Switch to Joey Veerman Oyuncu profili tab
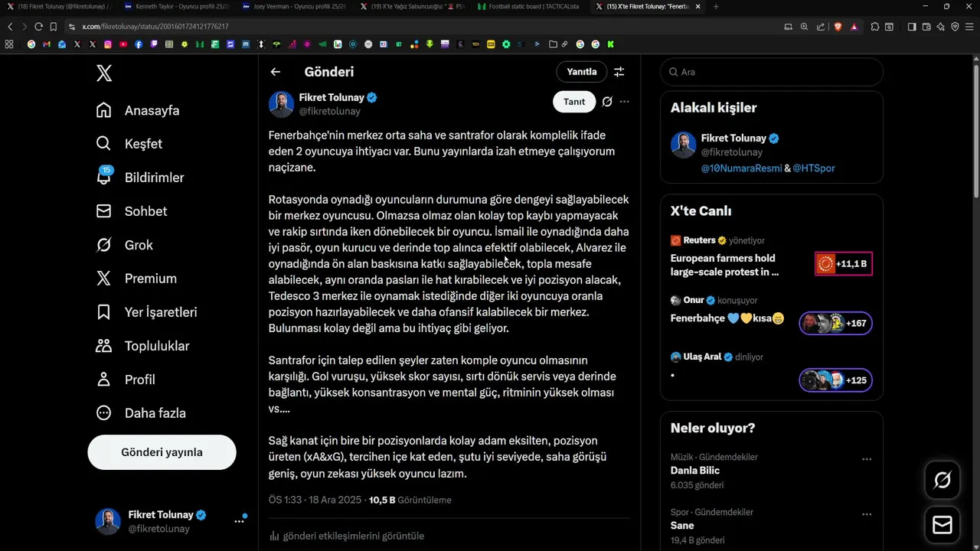The image size is (980, 551). (295, 6)
